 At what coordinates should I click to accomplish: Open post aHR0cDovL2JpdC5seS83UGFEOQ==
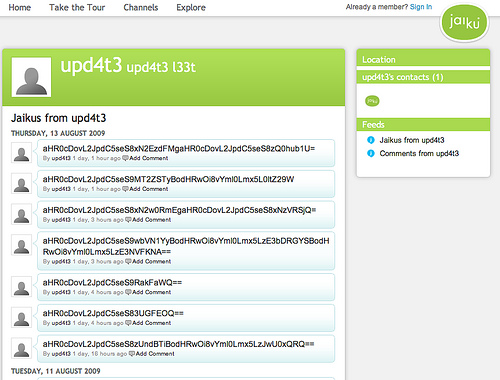(x=113, y=313)
